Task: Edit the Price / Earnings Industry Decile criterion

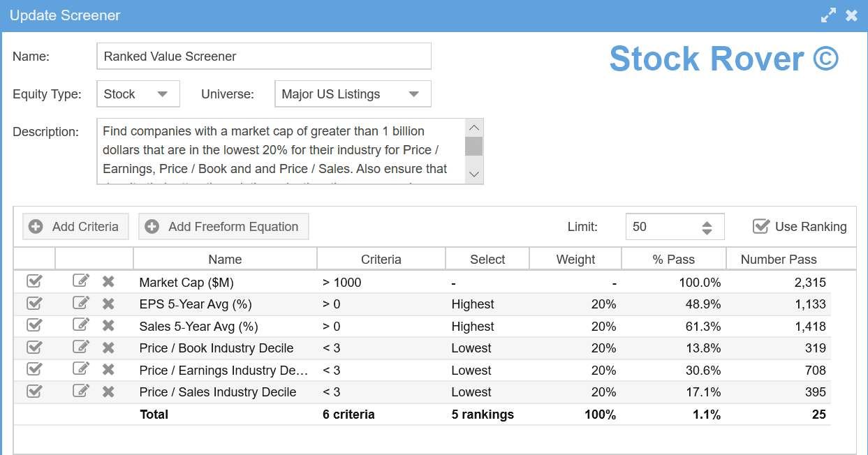Action: [81, 370]
